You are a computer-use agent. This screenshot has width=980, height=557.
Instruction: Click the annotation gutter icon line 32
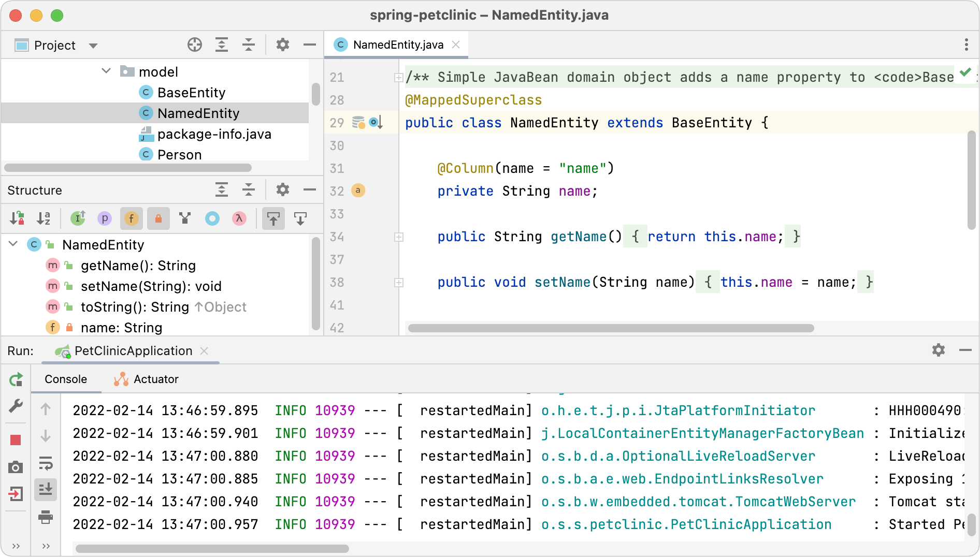pos(358,190)
